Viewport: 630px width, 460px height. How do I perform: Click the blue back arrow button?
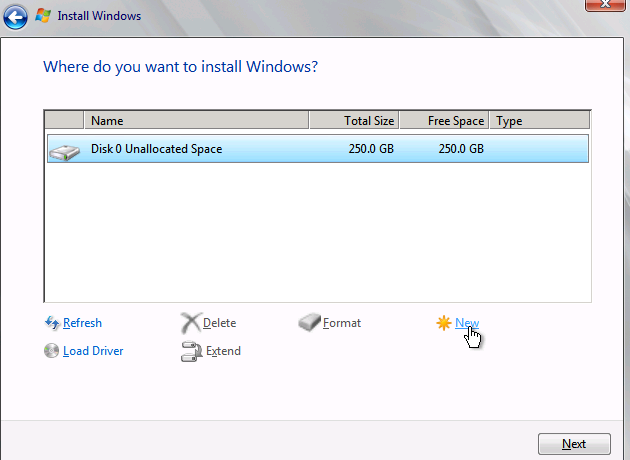click(x=15, y=16)
